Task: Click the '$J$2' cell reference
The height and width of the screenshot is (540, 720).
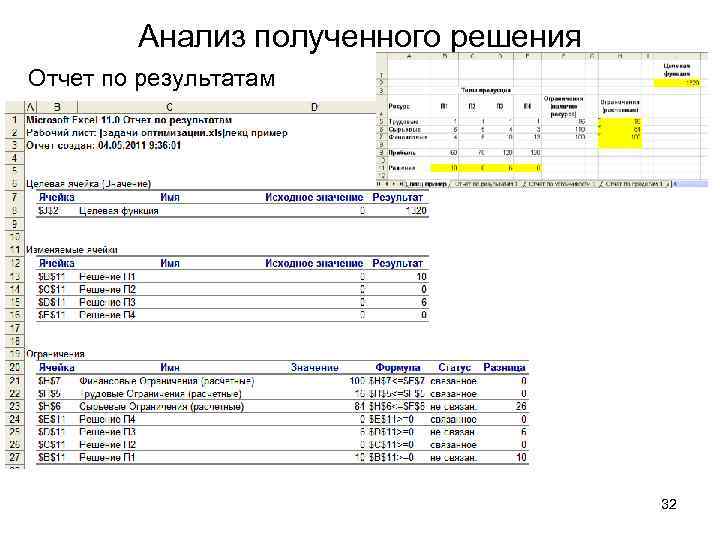Action: (48, 211)
